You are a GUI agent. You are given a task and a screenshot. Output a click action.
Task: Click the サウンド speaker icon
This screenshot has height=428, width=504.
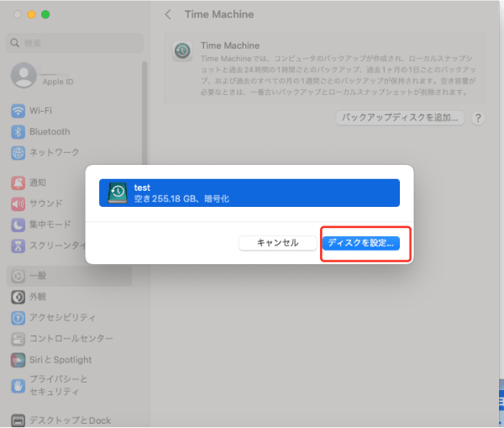[x=18, y=203]
